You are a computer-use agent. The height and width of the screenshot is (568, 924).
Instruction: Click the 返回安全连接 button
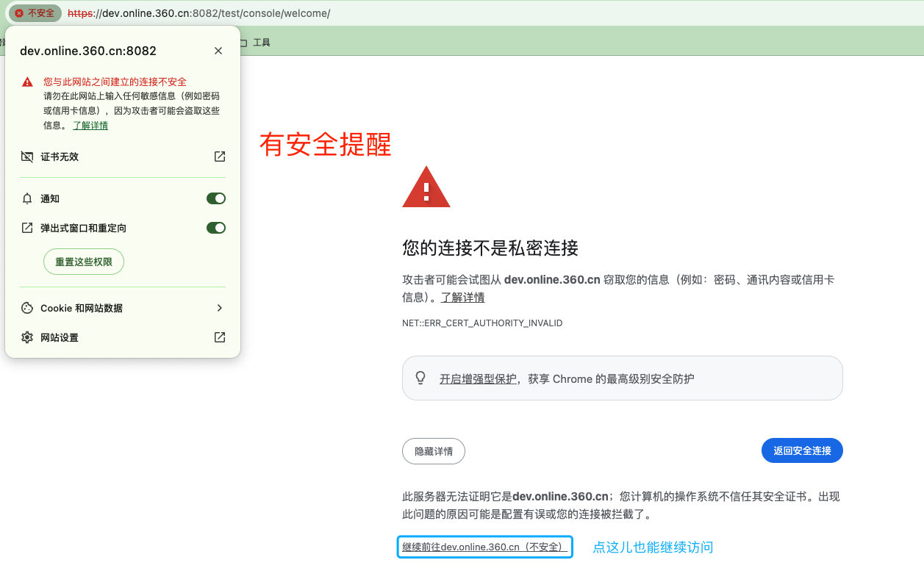tap(802, 450)
